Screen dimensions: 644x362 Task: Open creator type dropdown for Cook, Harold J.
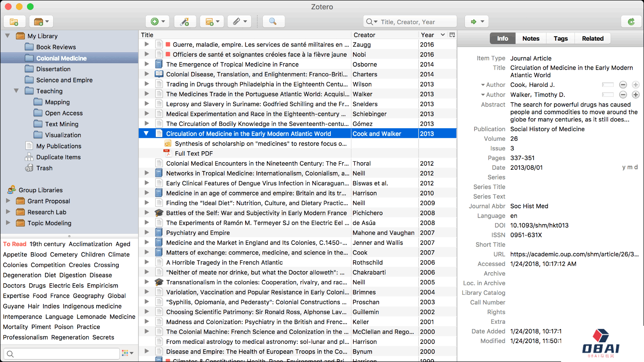[493, 85]
